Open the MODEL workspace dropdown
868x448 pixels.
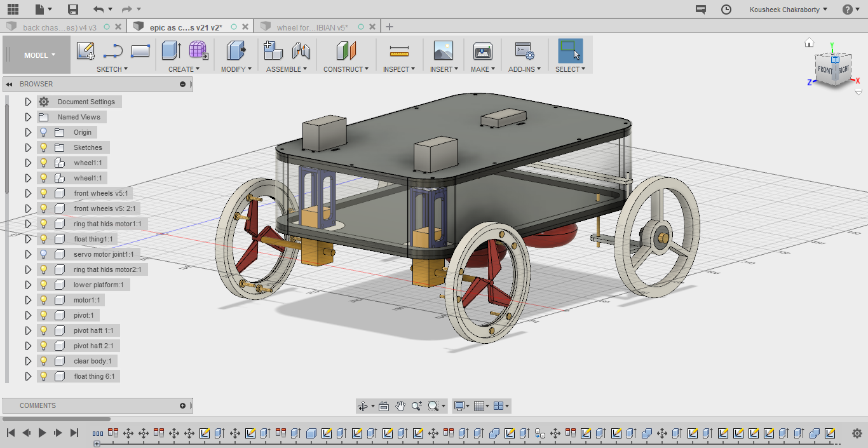(x=39, y=55)
